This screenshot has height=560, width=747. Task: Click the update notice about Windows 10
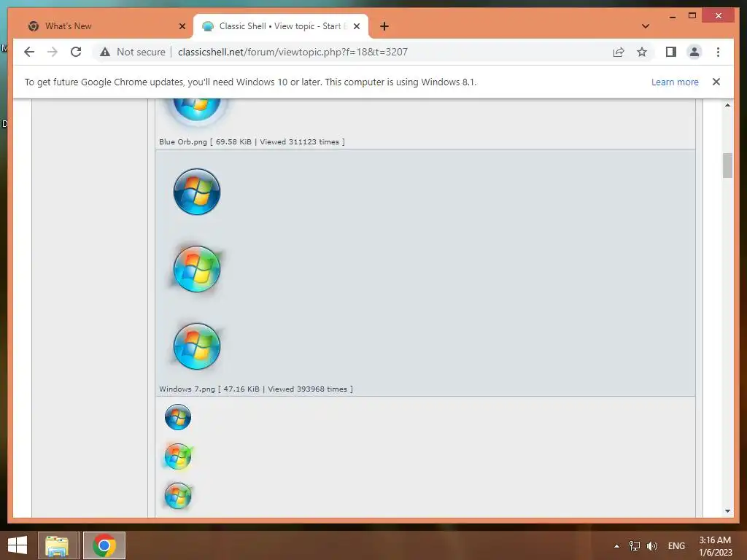click(251, 82)
